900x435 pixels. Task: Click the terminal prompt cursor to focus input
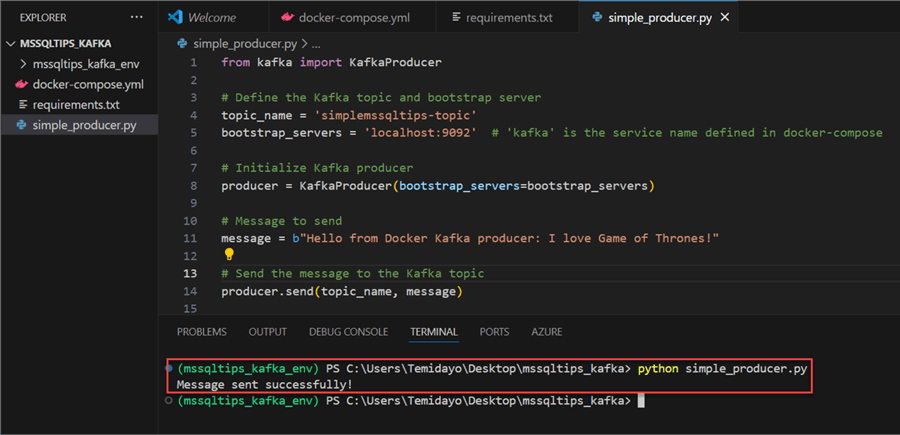(x=641, y=401)
